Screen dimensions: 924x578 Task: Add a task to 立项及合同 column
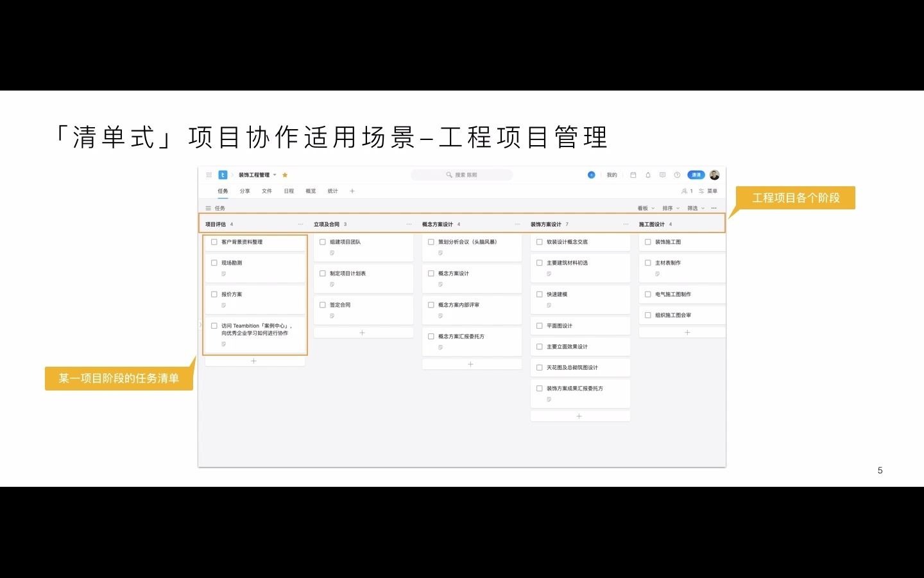click(363, 332)
